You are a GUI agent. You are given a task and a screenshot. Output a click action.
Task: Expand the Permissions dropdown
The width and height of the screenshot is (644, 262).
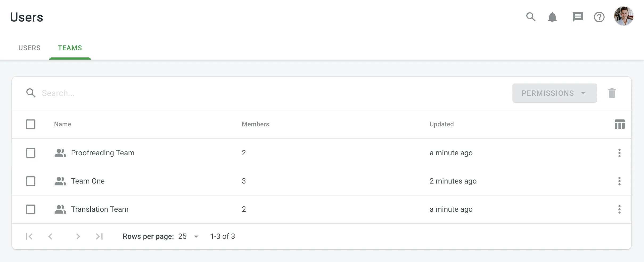coord(555,93)
